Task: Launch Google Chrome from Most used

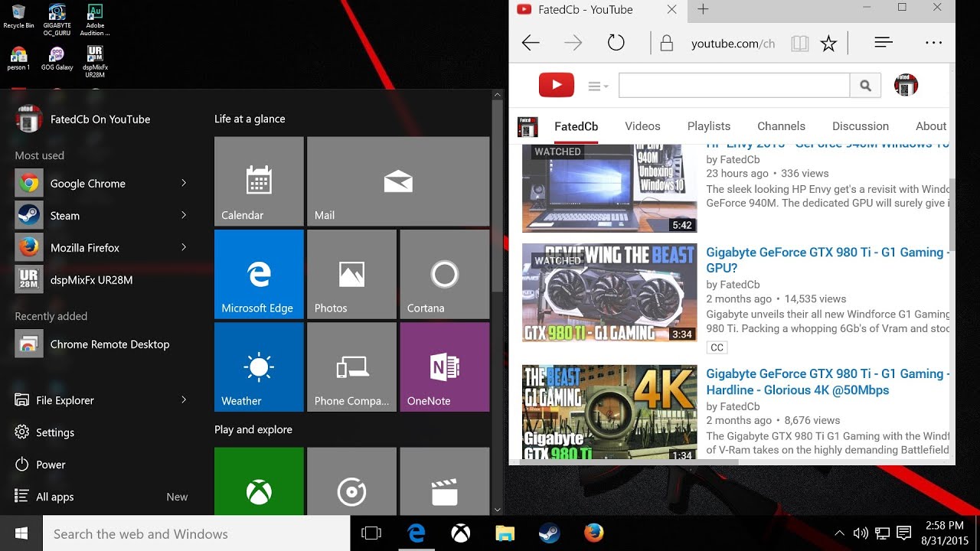Action: click(x=102, y=184)
